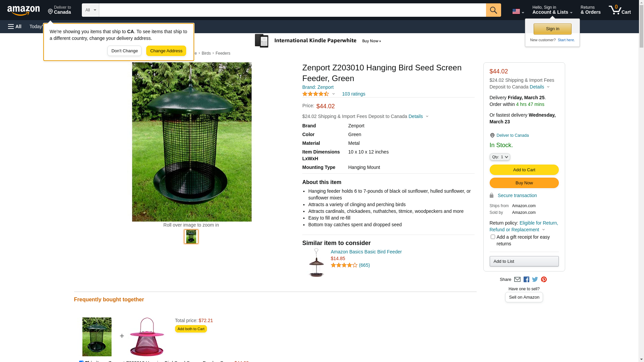Enable gift receipt for easy returns
Image resolution: width=644 pixels, height=362 pixels.
click(493, 237)
